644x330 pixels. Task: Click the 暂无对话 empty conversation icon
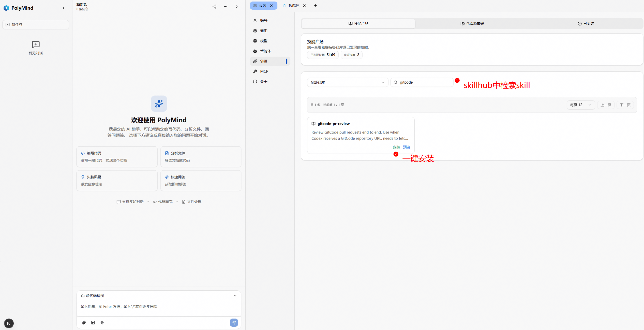(x=36, y=44)
